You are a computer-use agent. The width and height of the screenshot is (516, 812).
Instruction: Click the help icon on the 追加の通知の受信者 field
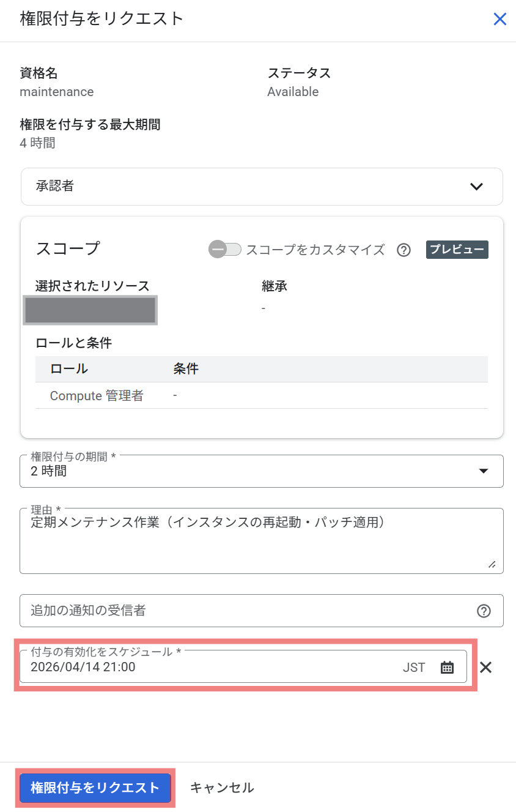[484, 610]
